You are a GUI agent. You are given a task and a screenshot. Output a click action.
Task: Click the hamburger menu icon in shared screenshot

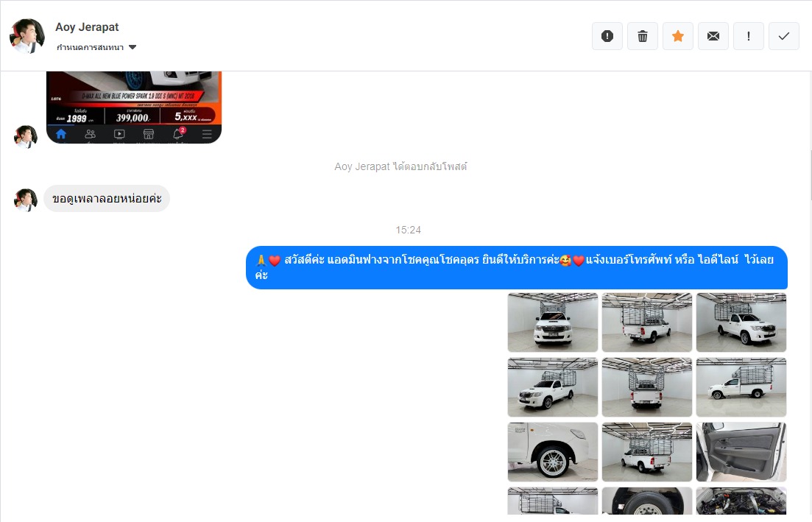[x=207, y=134]
